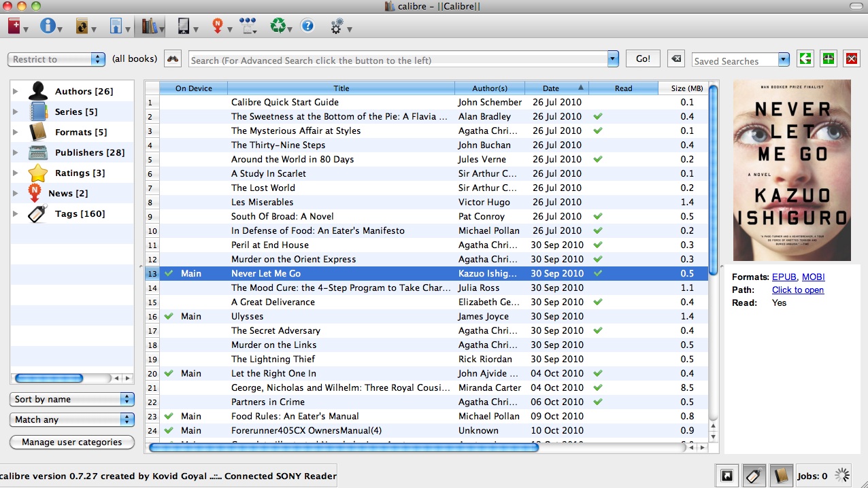The height and width of the screenshot is (488, 868).
Task: Click the Authors silhouette icon
Action: 38,91
